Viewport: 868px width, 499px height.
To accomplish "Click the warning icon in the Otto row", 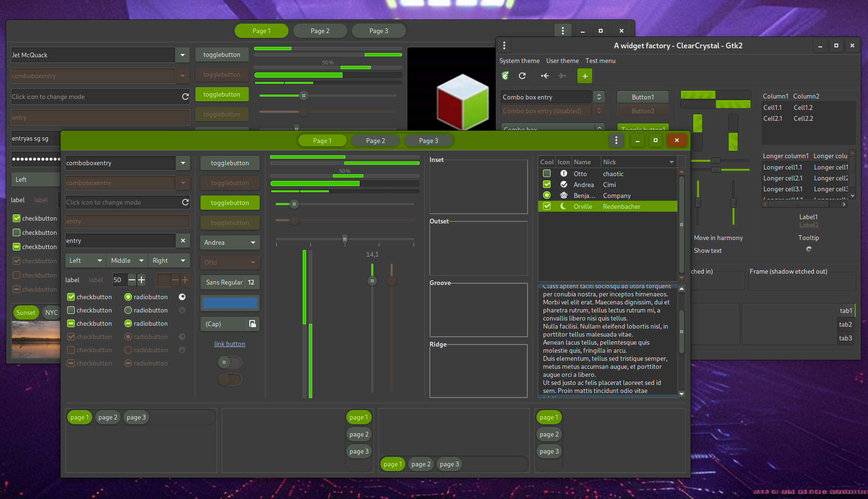I will [564, 174].
